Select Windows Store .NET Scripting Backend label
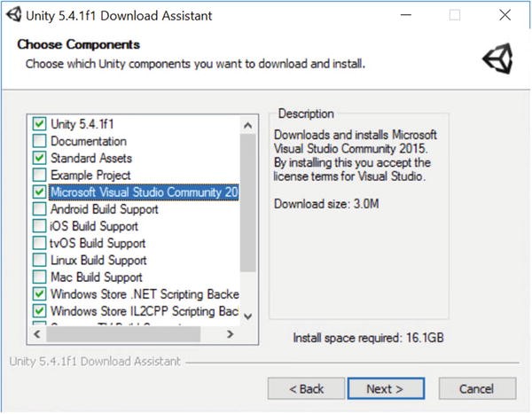This screenshot has width=532, height=414. click(x=145, y=294)
